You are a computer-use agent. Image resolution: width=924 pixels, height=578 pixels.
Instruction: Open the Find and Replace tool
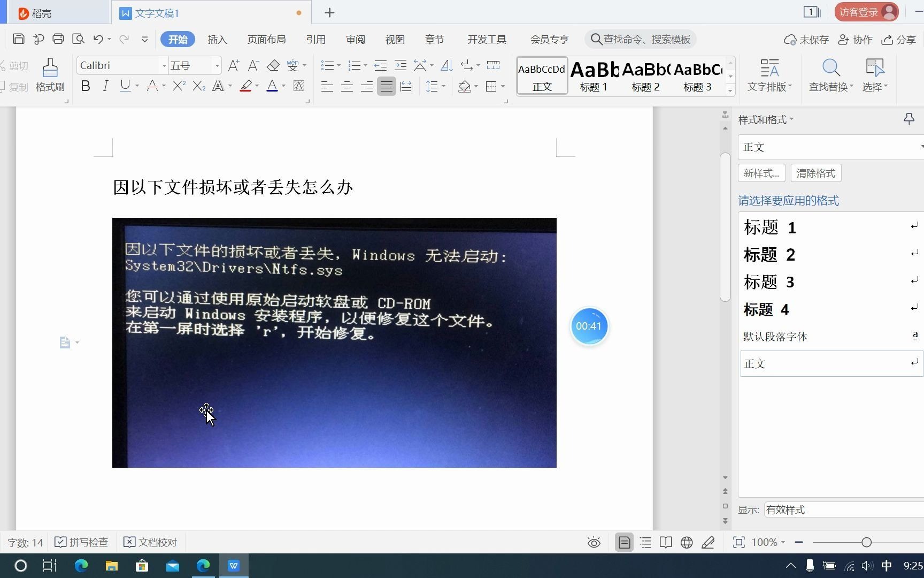[x=830, y=75]
